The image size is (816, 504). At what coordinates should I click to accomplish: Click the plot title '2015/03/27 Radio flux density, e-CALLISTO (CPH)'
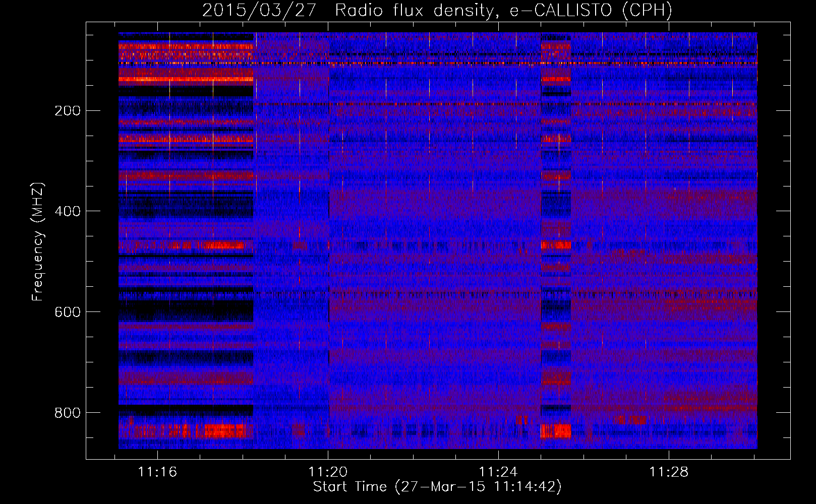[x=437, y=10]
